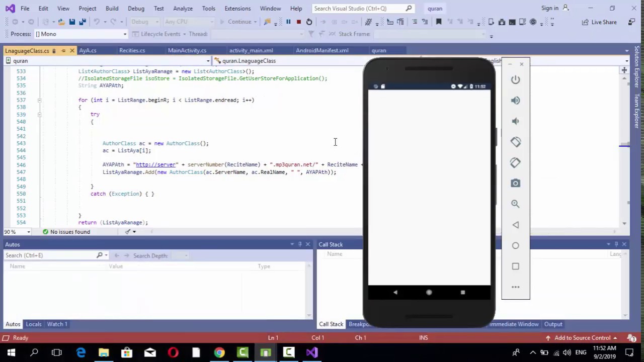Viewport: 644px width, 362px height.
Task: Toggle auto-hide pin on the Autos panel
Action: (300, 244)
